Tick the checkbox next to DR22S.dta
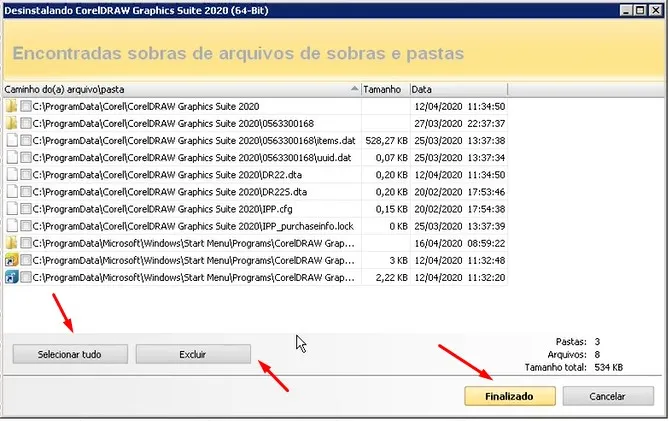669x421 pixels. coord(26,191)
